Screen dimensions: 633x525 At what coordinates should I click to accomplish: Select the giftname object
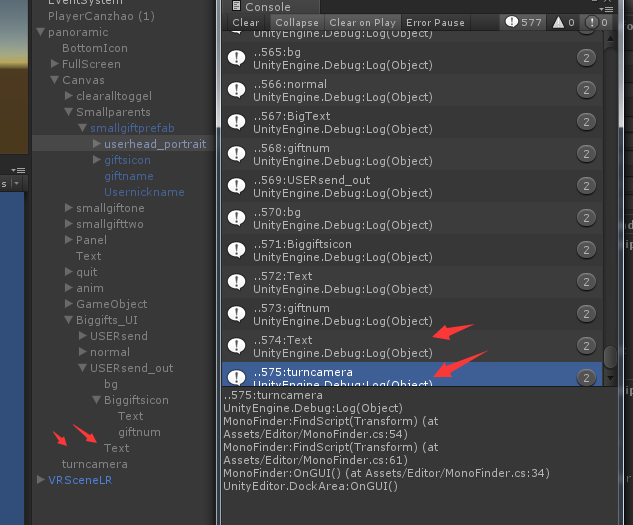(x=129, y=176)
